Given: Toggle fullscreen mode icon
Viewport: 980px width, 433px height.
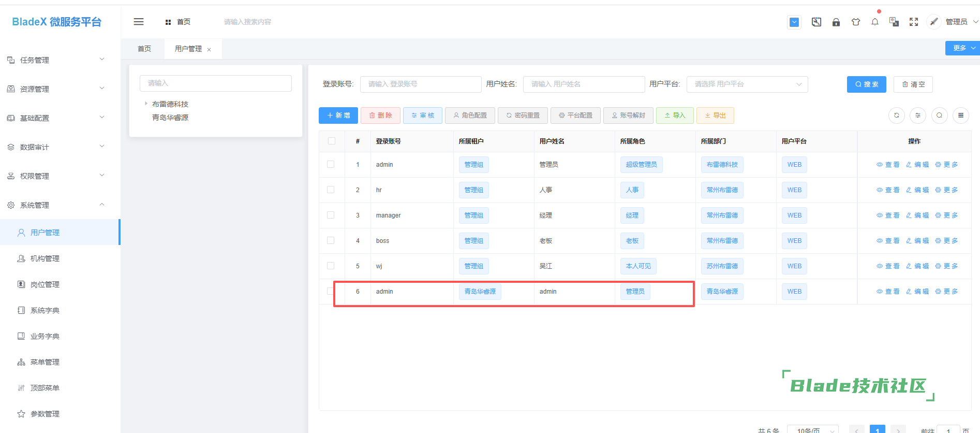Looking at the screenshot, I should [x=913, y=22].
